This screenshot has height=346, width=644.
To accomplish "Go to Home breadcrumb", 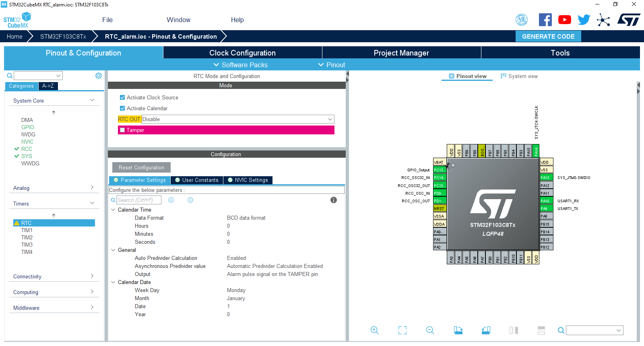I will 14,36.
